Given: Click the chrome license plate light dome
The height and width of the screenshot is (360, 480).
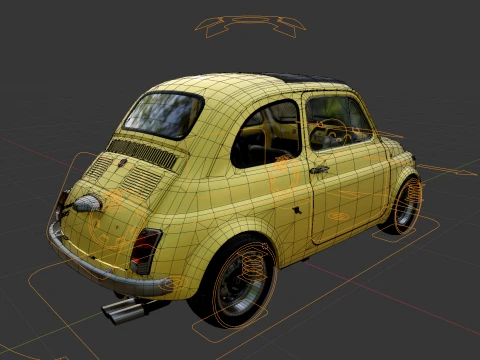Looking at the screenshot, I should (88, 203).
